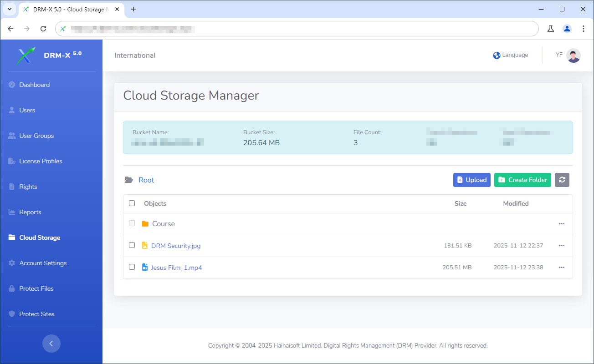Click the User Groups people icon
The width and height of the screenshot is (594, 364).
(x=12, y=136)
